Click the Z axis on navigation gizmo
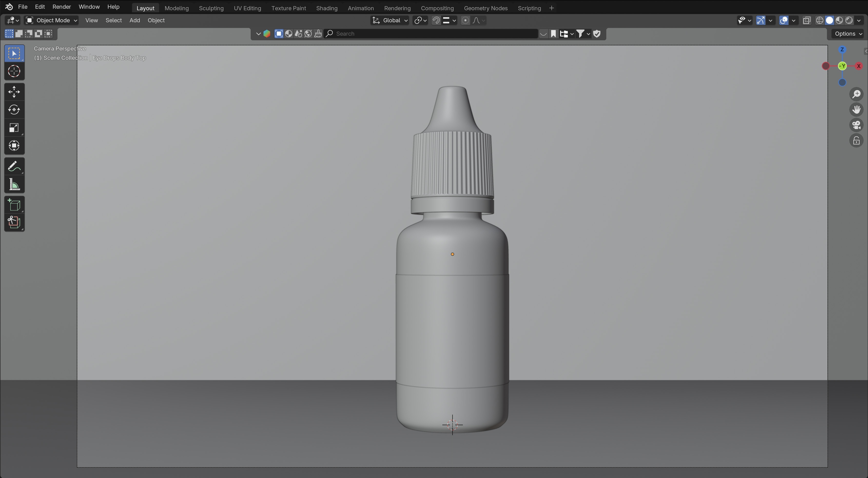The height and width of the screenshot is (478, 868). (842, 50)
